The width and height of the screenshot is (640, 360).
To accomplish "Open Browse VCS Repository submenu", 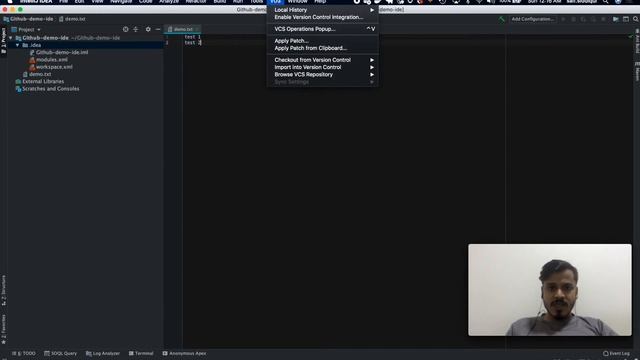I will [322, 75].
